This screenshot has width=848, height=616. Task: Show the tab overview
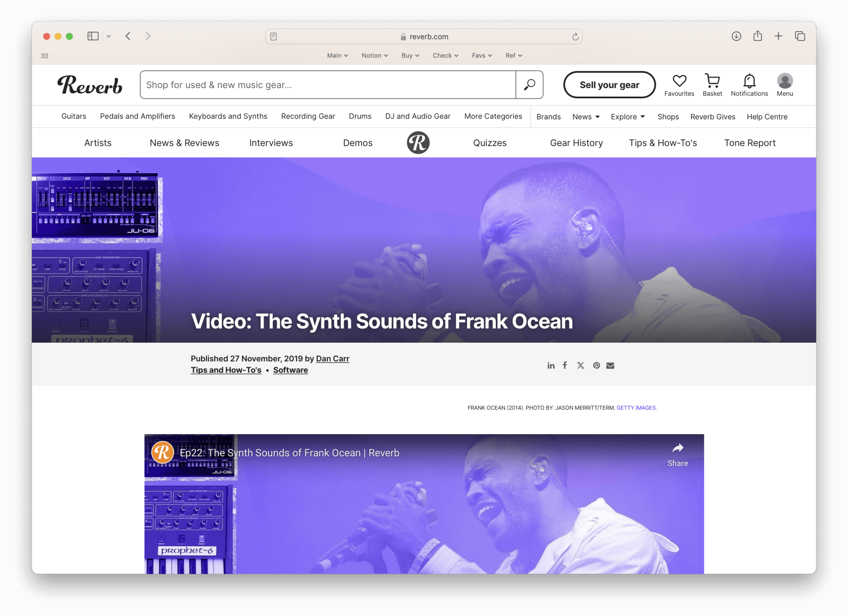click(x=800, y=36)
